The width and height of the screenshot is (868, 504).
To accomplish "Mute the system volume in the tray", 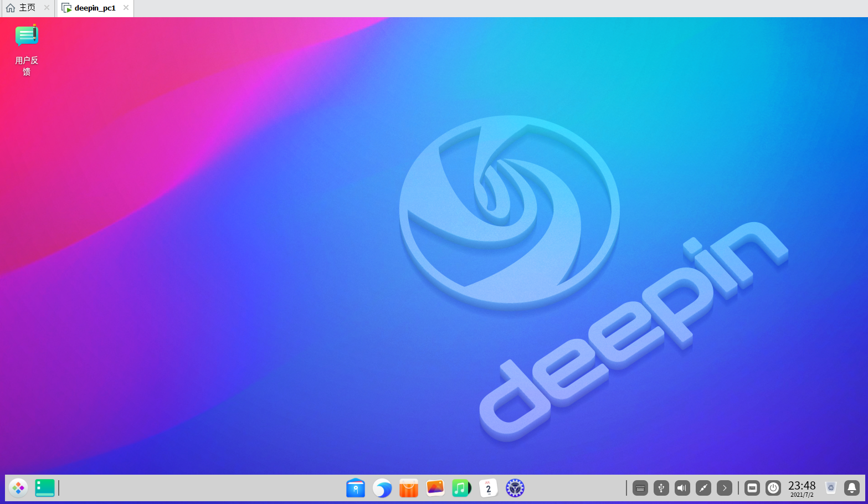I will [x=682, y=488].
